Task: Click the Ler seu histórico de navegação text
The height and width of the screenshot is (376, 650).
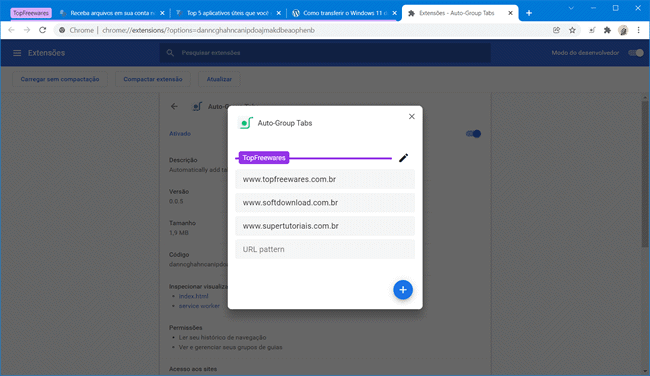Action: click(223, 337)
